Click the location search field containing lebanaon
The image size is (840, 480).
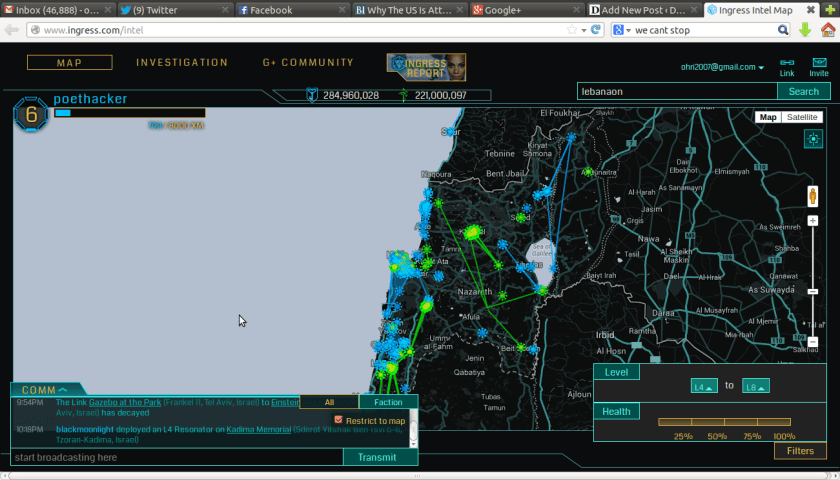pyautogui.click(x=677, y=91)
